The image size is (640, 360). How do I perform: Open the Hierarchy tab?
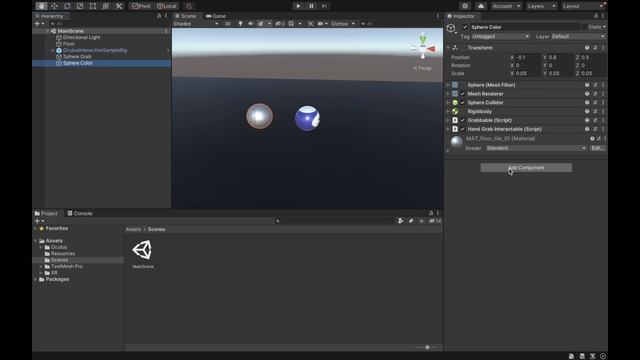pyautogui.click(x=49, y=16)
